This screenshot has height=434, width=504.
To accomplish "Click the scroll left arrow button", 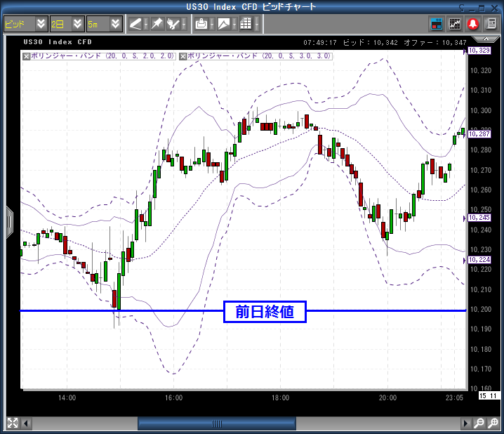I will [x=27, y=423].
